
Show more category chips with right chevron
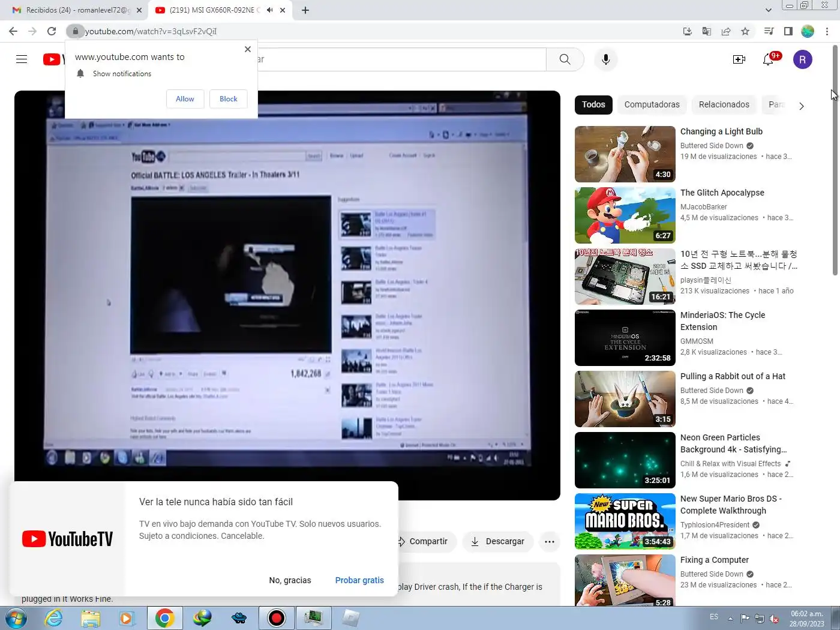tap(802, 106)
